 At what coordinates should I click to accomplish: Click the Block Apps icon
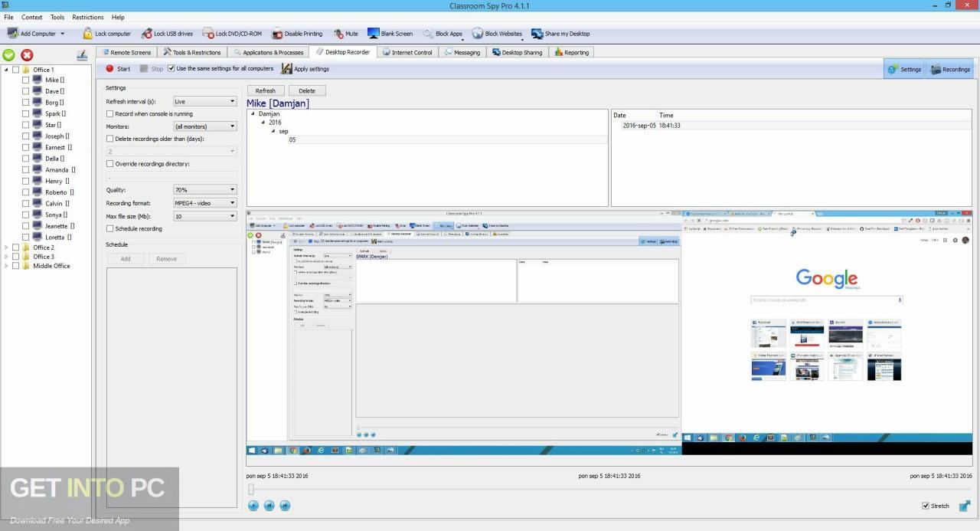click(x=429, y=34)
